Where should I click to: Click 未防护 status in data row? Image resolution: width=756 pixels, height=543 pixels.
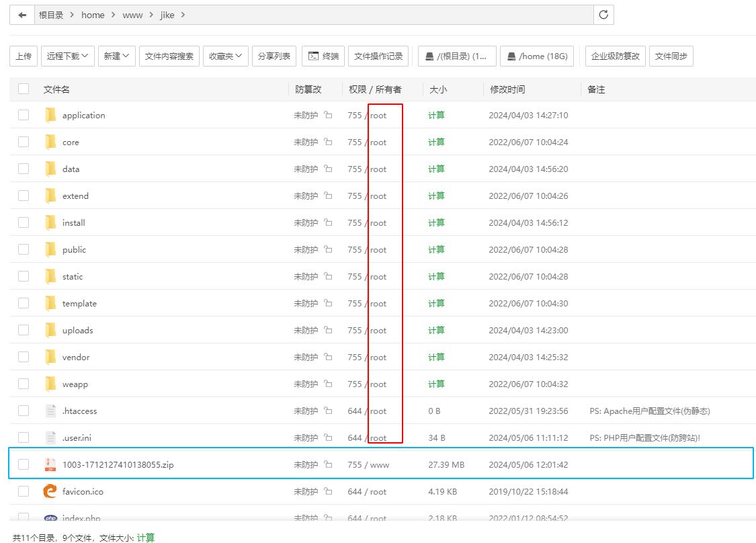[306, 169]
